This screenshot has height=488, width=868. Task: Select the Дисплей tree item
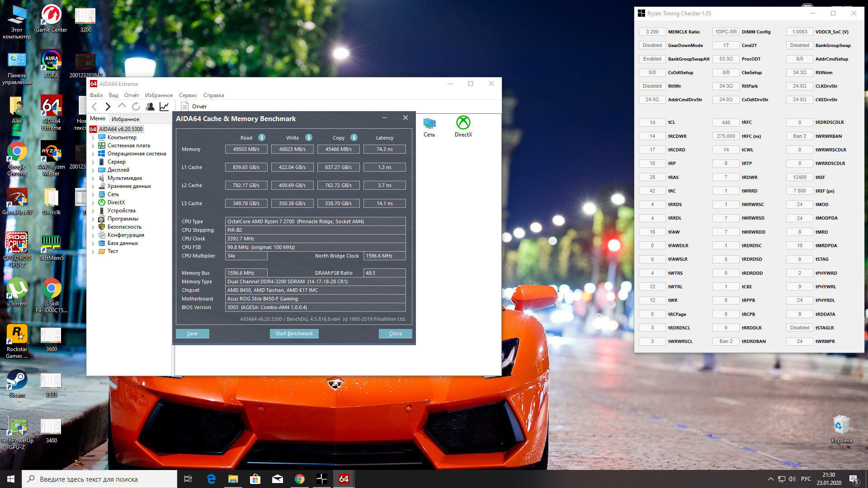pyautogui.click(x=118, y=170)
